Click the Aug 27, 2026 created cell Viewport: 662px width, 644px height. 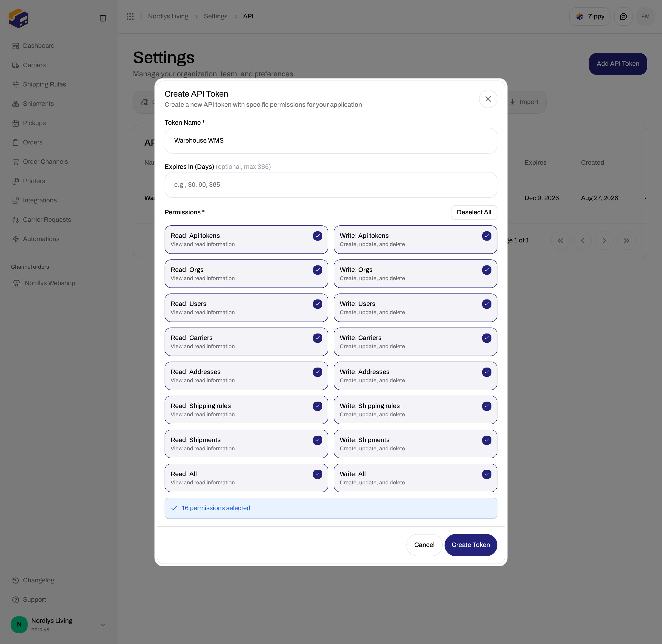(x=599, y=198)
